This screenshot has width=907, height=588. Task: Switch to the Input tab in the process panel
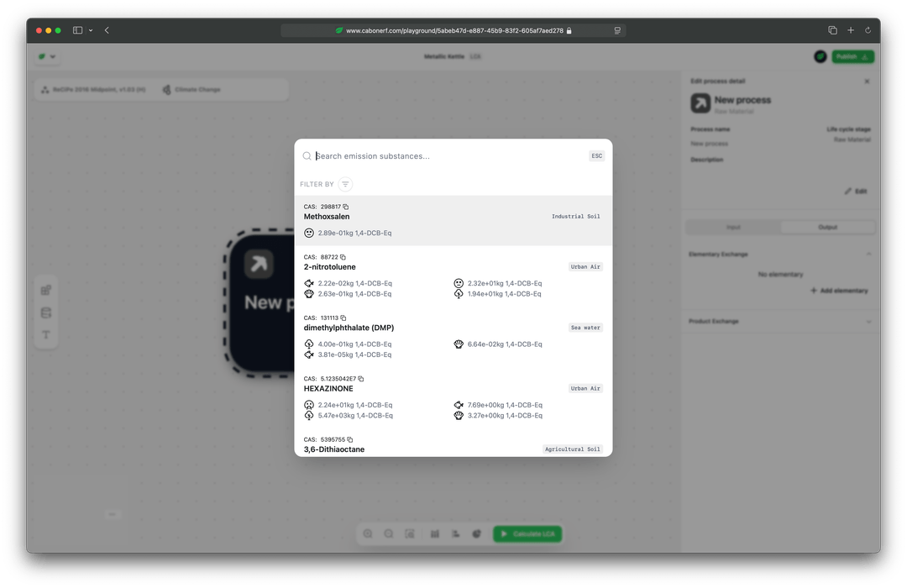[733, 228]
